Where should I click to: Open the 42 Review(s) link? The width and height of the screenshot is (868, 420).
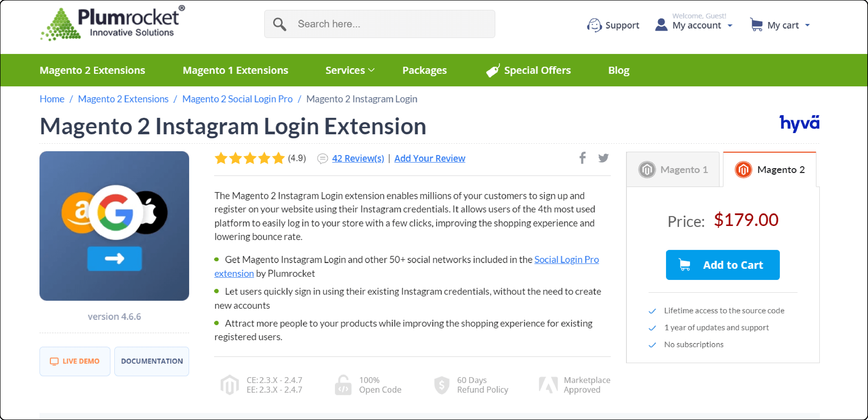(358, 158)
